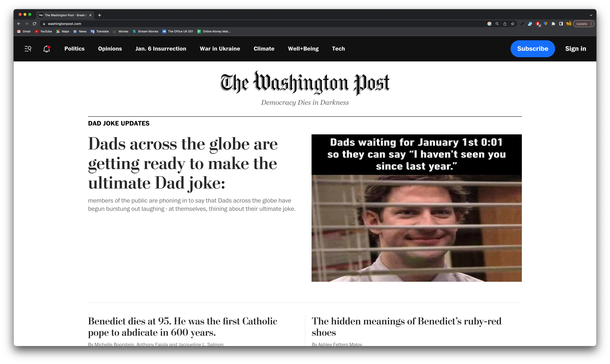
Task: Click the Sign in link
Action: coord(575,49)
